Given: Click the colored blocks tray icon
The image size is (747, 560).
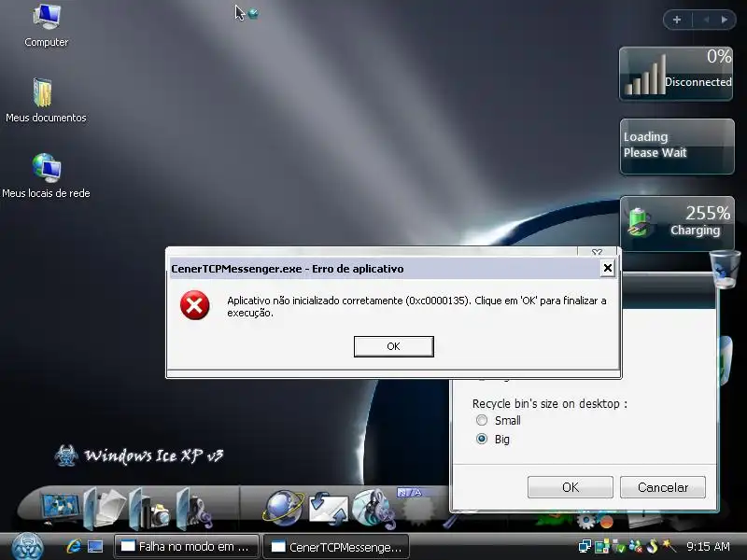Looking at the screenshot, I should pyautogui.click(x=601, y=546).
